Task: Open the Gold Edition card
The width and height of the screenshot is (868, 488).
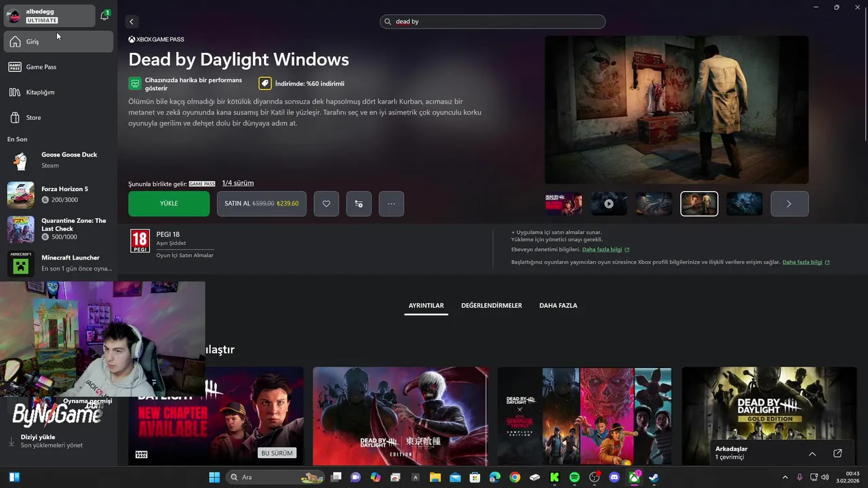Action: tap(769, 416)
